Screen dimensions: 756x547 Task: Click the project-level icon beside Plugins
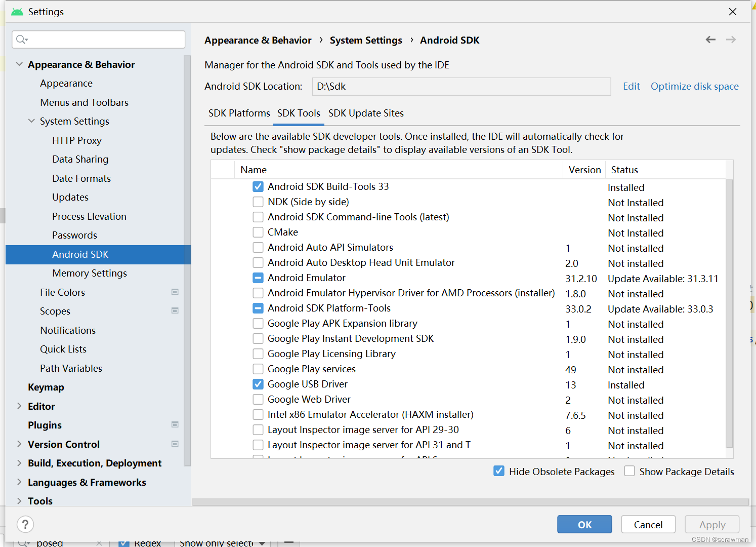175,424
